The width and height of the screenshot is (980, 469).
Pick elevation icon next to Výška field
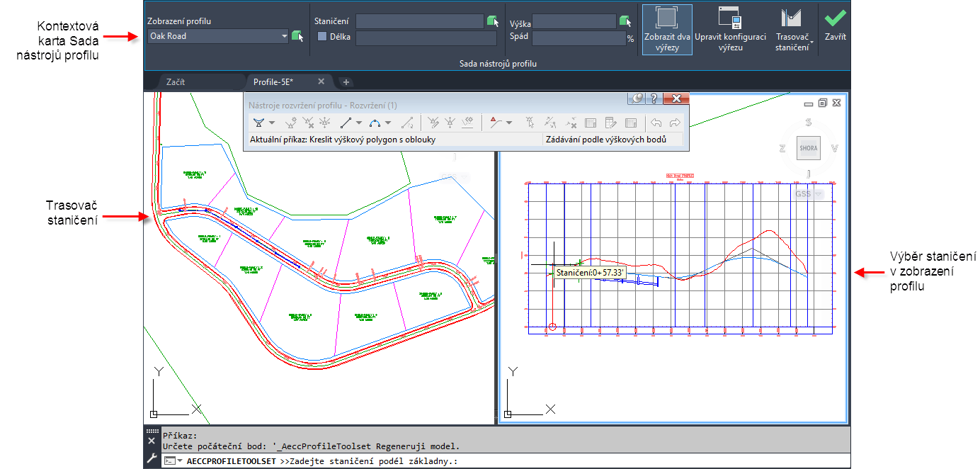[625, 21]
